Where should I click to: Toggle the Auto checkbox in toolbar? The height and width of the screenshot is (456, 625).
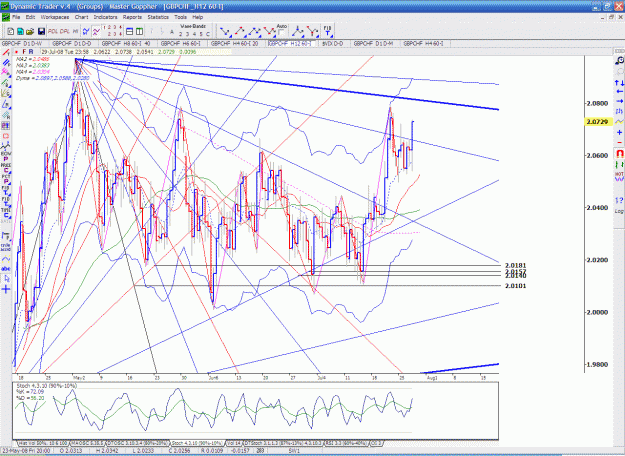(x=281, y=32)
